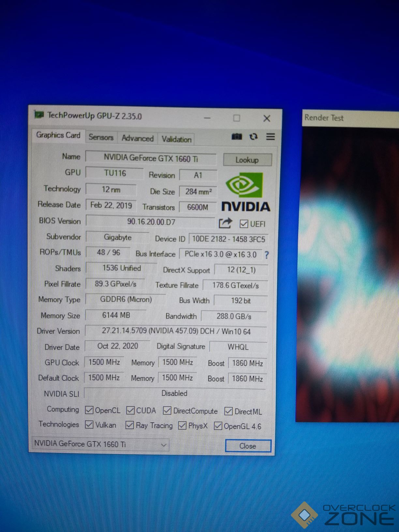Minimize the GPU-Z window
The image size is (399, 532).
[207, 118]
